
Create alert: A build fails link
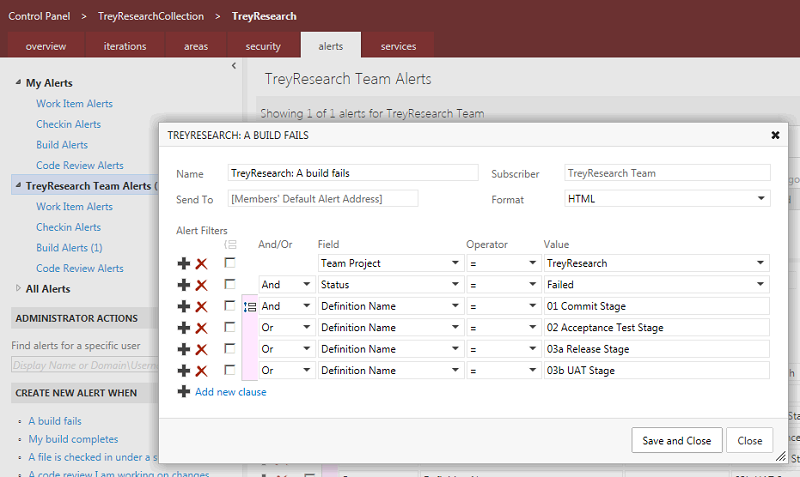[x=55, y=421]
